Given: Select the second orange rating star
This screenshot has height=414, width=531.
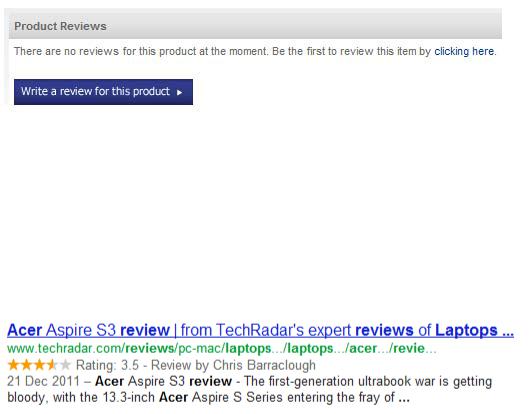Looking at the screenshot, I should tap(26, 365).
